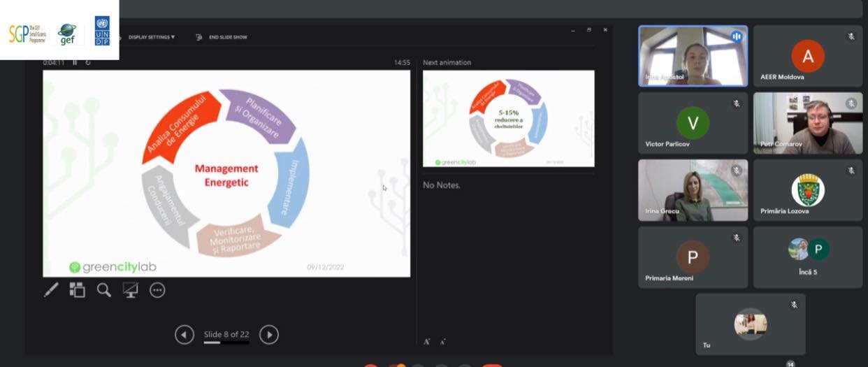868x367 pixels.
Task: Click the Slide 8 of 22 indicator
Action: [226, 335]
